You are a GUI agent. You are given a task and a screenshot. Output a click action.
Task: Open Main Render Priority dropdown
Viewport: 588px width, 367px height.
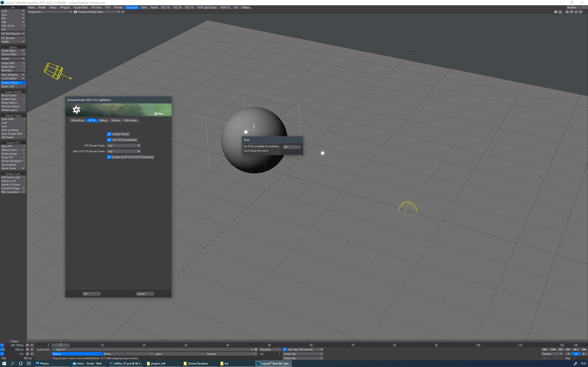coord(124,151)
